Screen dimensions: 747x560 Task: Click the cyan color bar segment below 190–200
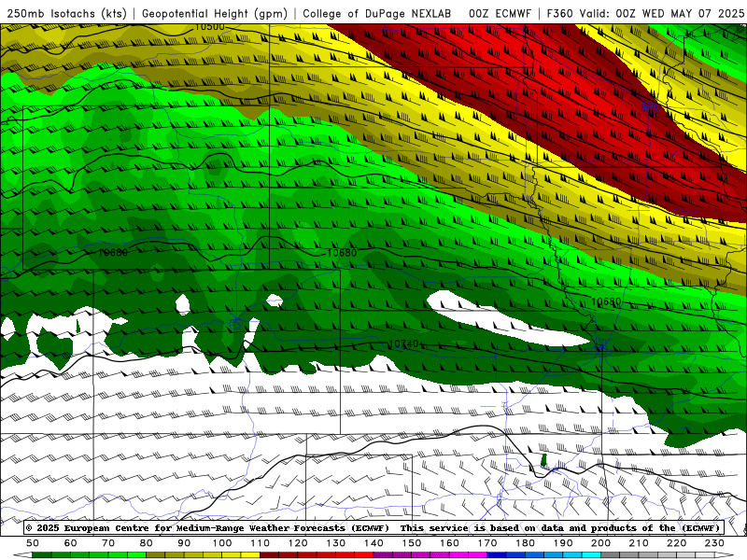(582, 555)
